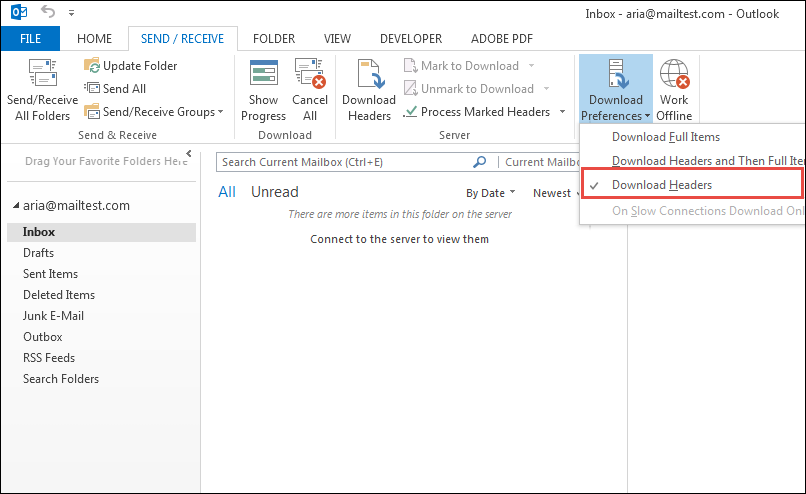Click the Send All envelope icon
Screen dimensions: 806x494
pos(92,88)
